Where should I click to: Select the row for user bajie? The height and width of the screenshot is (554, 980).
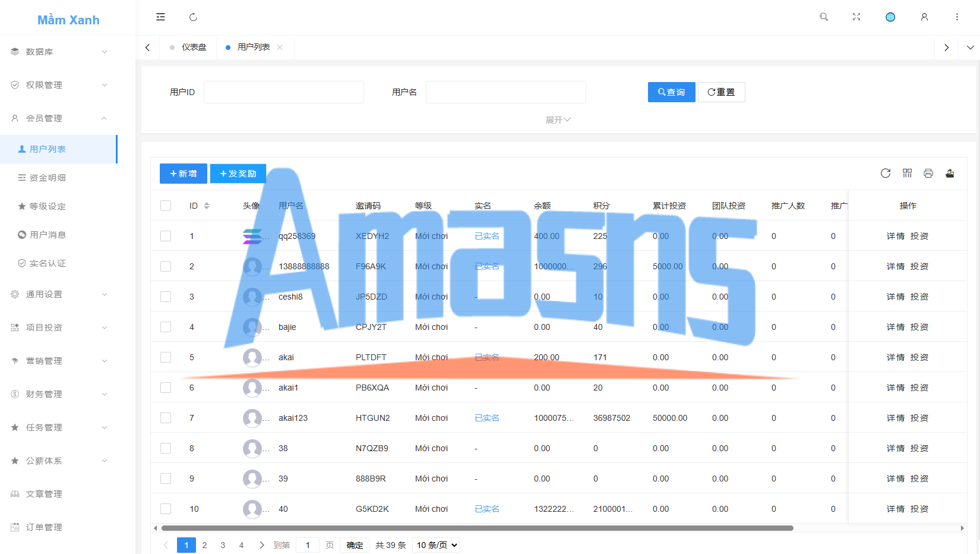coord(166,327)
